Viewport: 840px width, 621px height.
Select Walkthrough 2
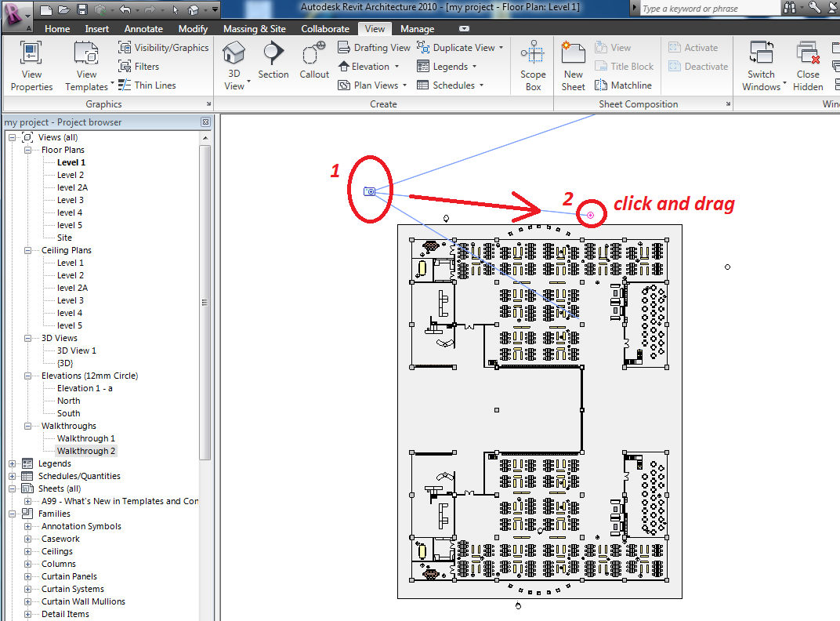tap(85, 451)
